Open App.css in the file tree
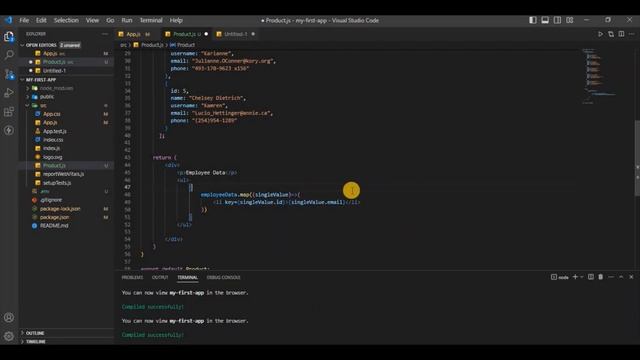The width and height of the screenshot is (640, 360). point(51,114)
